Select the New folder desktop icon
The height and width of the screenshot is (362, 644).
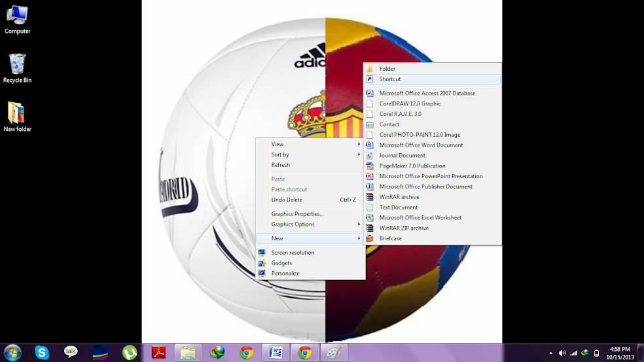coord(17,117)
